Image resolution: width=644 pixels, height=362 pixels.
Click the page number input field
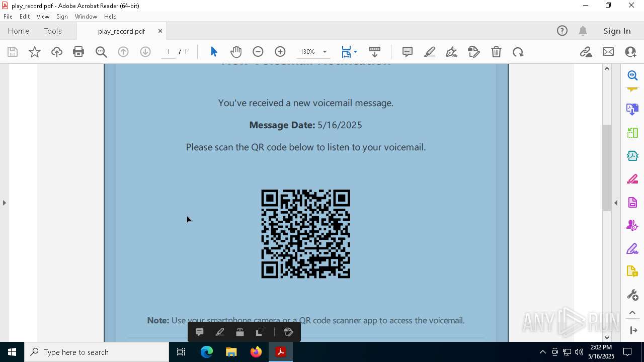coord(169,52)
